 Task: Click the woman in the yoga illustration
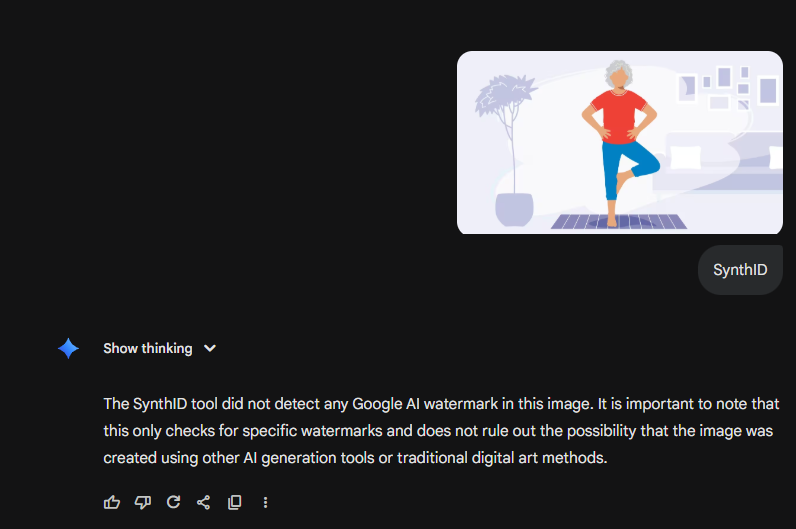pyautogui.click(x=622, y=140)
